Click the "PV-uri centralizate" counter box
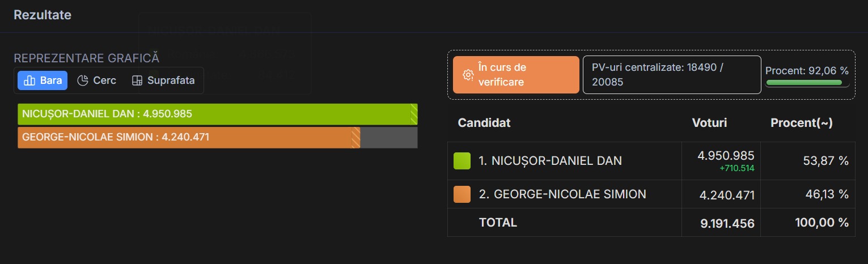This screenshot has height=264, width=868. 671,75
